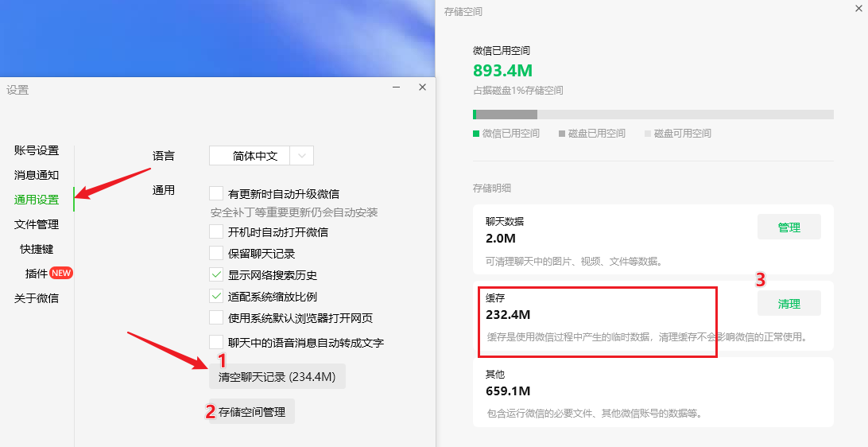The image size is (868, 447).
Task: Click the 包含运行微信的必要文件 description
Action: (x=595, y=414)
